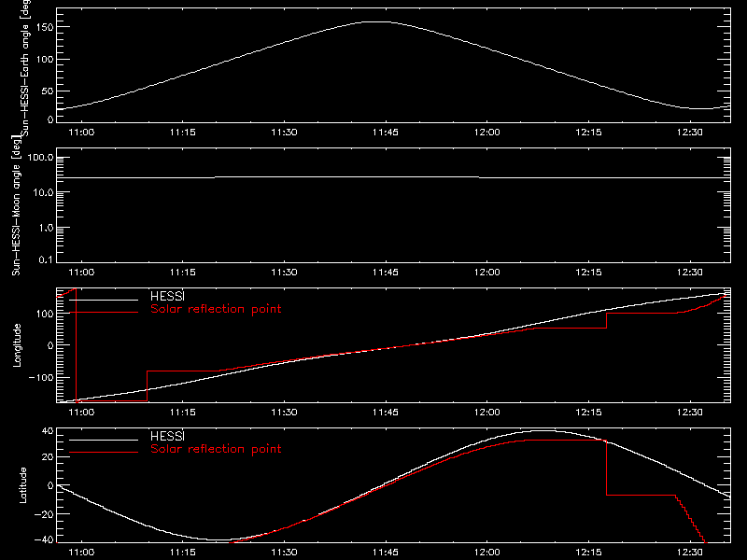Click 11:15 time label on the Latitude plot
Screen dimensions: 747x560
click(182, 553)
